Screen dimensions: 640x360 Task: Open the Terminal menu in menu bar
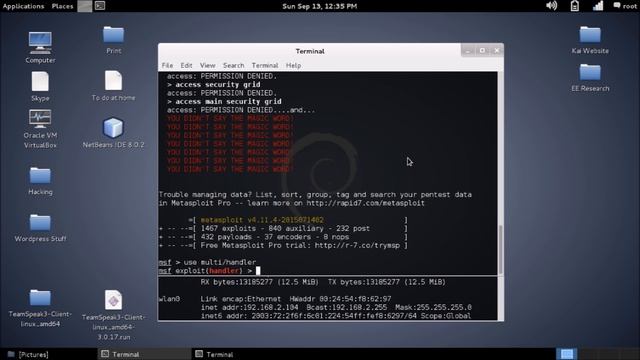pyautogui.click(x=265, y=65)
